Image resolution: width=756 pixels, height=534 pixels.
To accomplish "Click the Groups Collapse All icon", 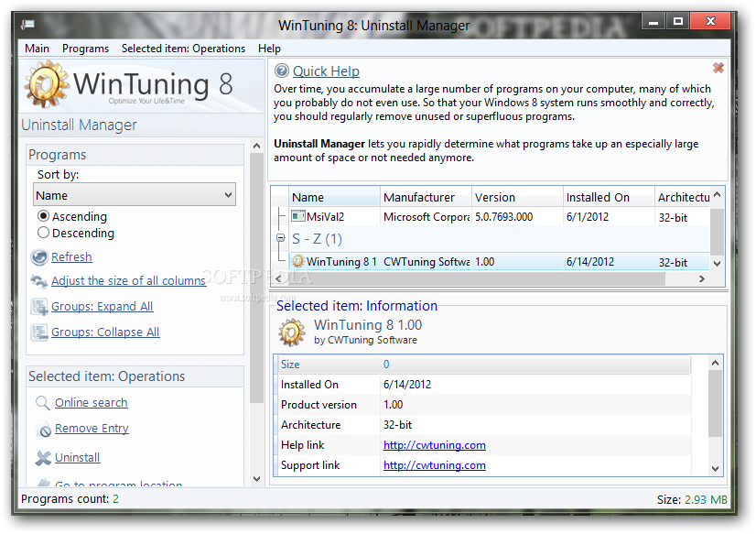I will click(x=39, y=332).
